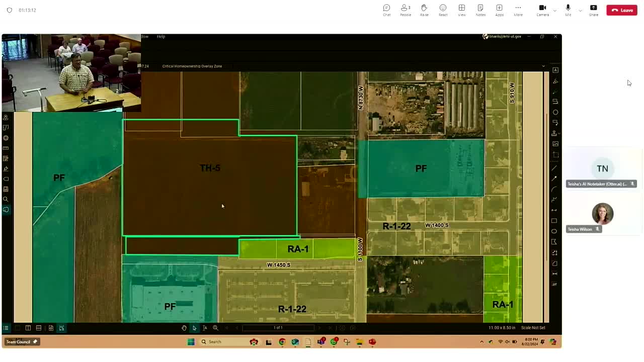Toggle the Camera on or off
The width and height of the screenshot is (644, 362).
pos(542,10)
